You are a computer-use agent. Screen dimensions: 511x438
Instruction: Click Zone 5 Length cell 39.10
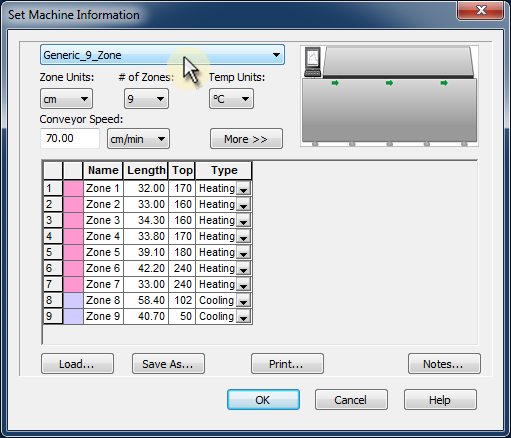(146, 252)
